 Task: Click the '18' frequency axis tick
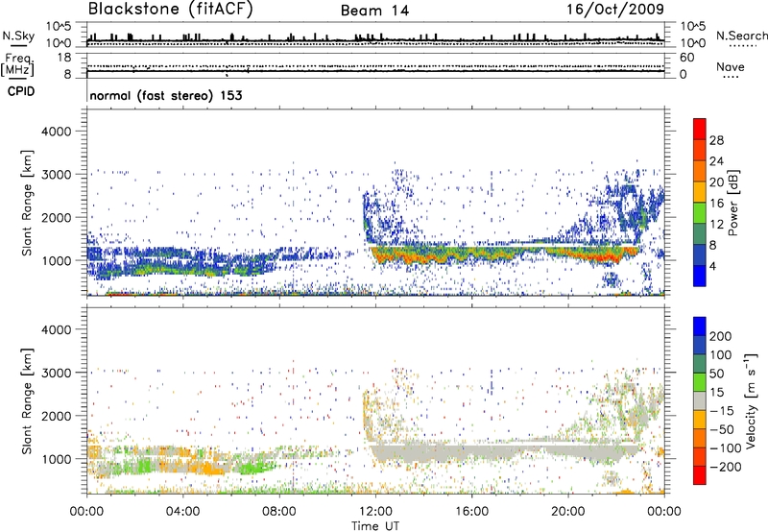click(64, 58)
